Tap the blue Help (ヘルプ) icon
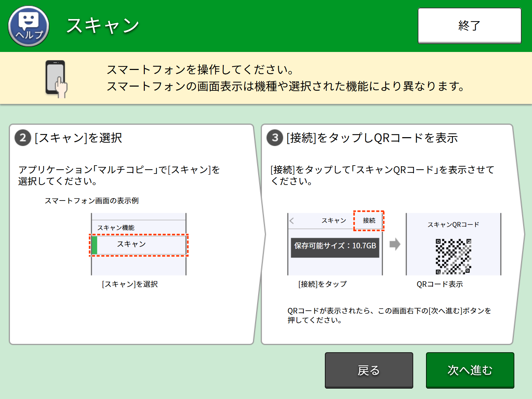Screen dimensions: 532x399 tap(28, 26)
